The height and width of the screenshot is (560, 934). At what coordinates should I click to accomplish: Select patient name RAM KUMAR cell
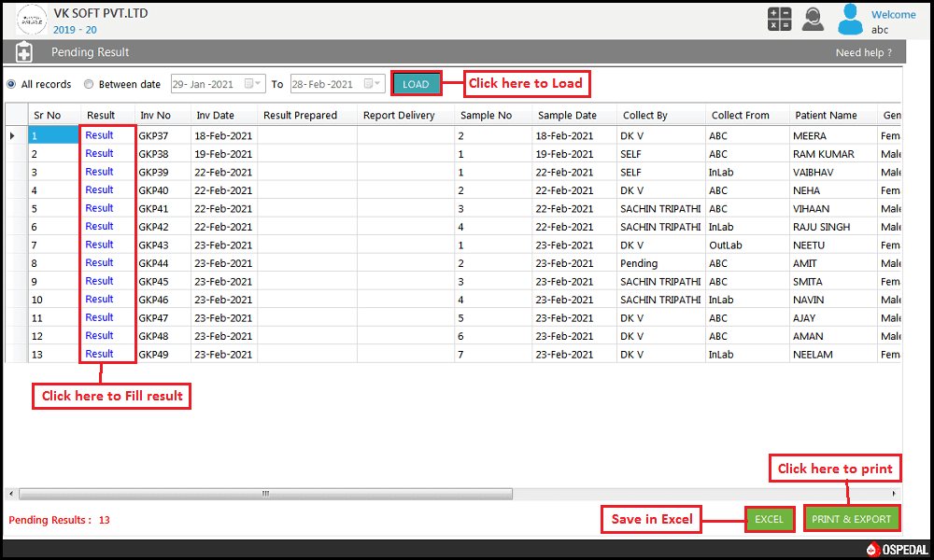coord(833,154)
